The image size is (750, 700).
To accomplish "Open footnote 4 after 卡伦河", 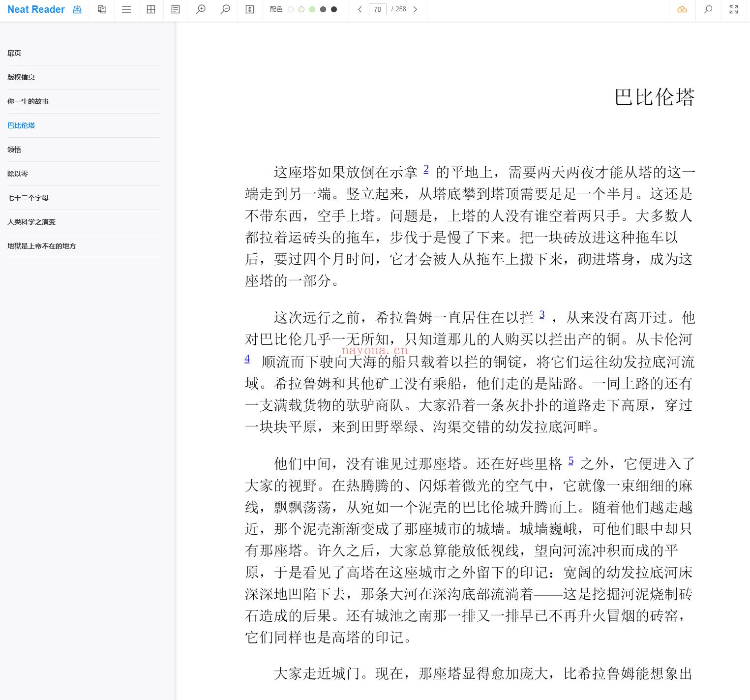I will tap(247, 359).
